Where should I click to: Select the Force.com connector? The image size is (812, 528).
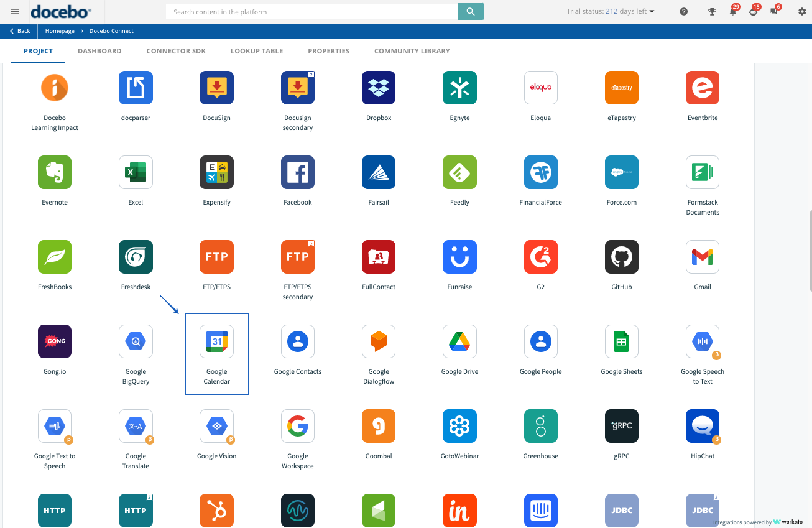tap(622, 172)
